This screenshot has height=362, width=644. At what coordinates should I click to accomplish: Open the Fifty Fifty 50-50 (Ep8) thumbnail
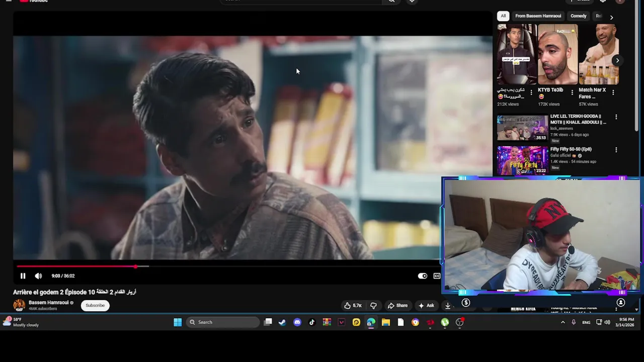click(x=522, y=160)
